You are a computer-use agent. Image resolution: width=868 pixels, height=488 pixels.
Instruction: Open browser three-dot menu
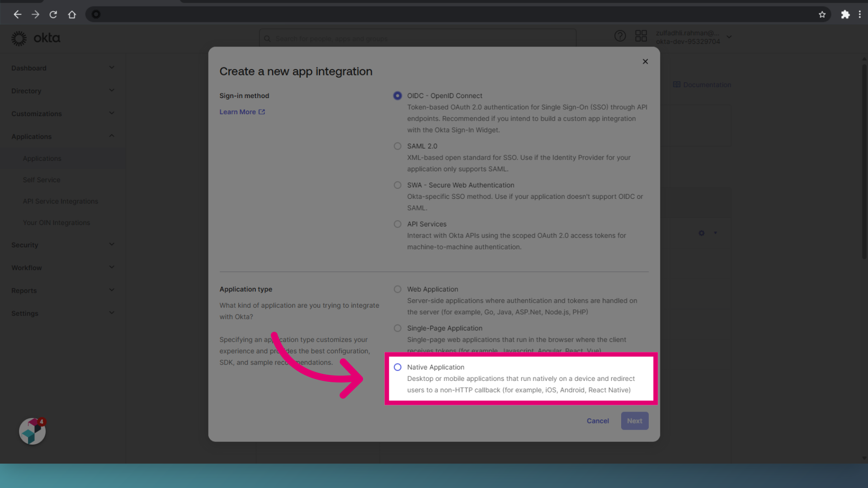(860, 14)
